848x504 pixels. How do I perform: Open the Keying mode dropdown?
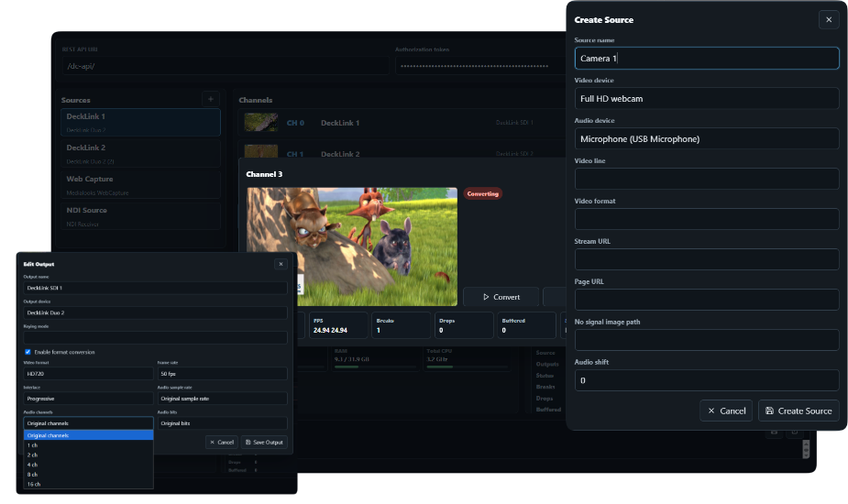(155, 337)
